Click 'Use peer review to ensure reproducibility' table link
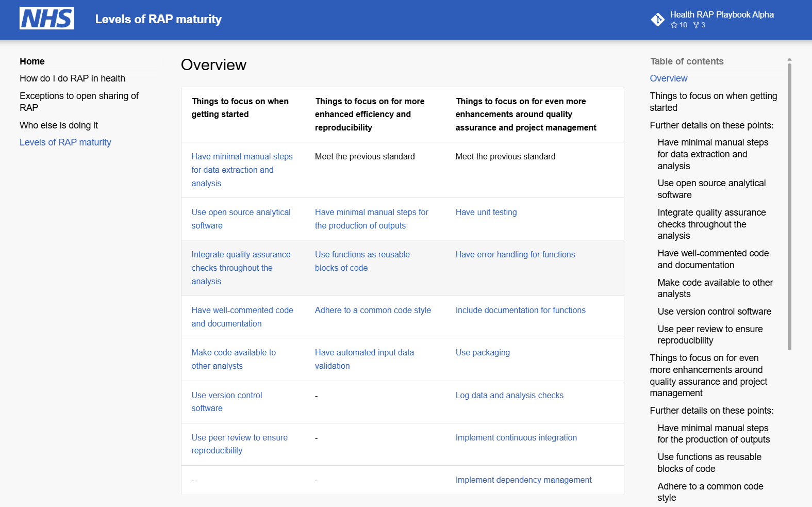Viewport: 812px width, 507px height. click(x=240, y=444)
